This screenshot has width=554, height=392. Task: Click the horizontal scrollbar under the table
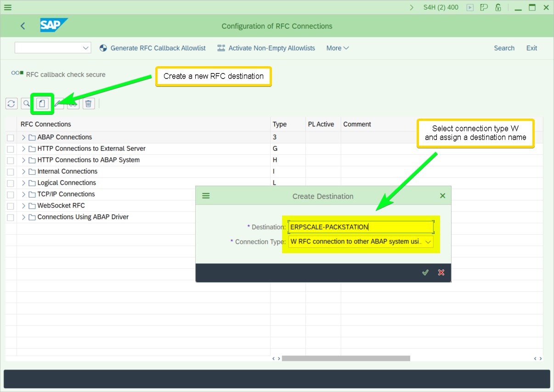345,358
